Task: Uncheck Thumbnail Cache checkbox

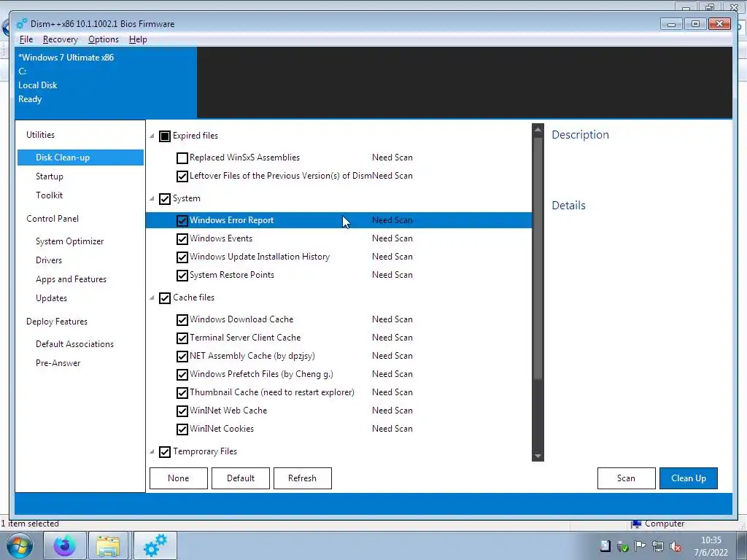Action: point(182,393)
